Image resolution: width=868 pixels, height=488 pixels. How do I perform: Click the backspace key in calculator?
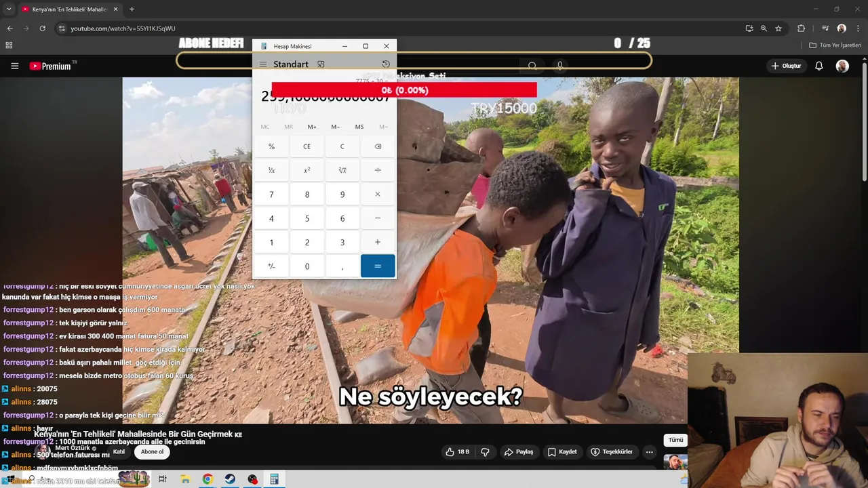(378, 146)
